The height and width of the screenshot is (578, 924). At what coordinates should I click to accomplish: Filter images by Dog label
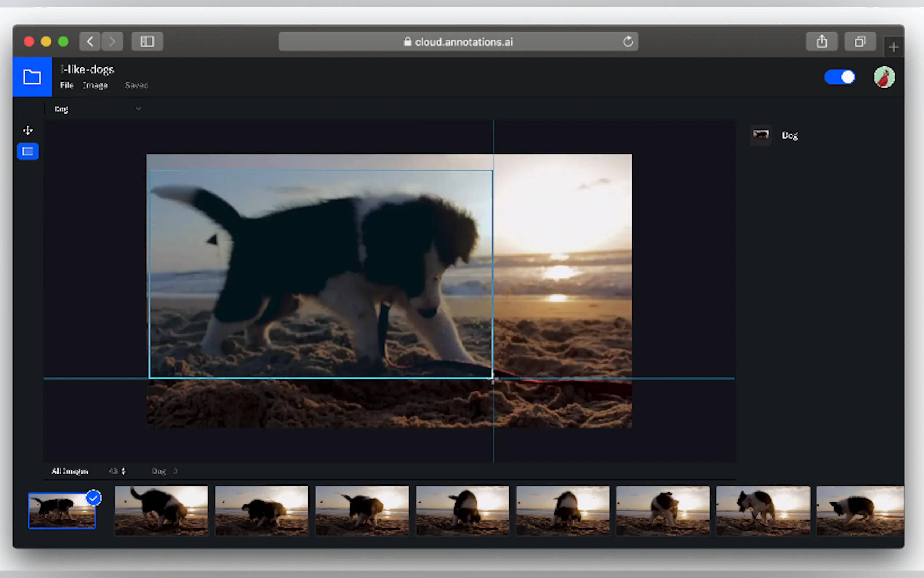click(159, 471)
